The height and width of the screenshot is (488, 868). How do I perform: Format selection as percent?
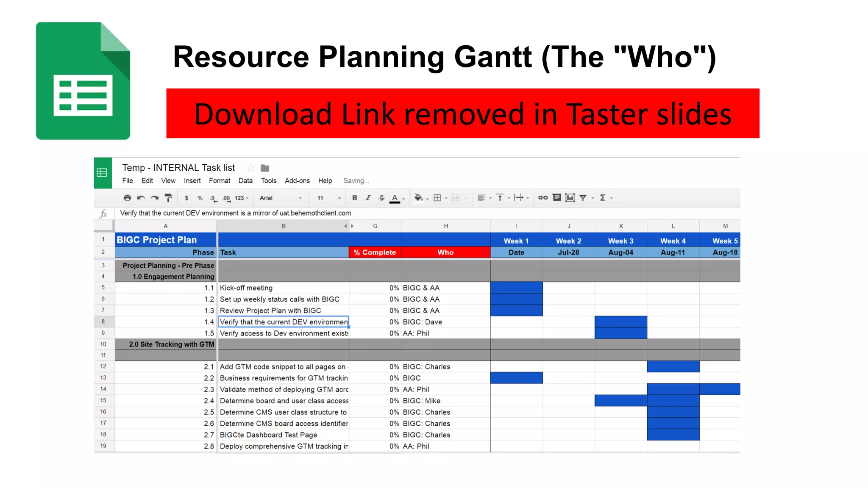(200, 198)
